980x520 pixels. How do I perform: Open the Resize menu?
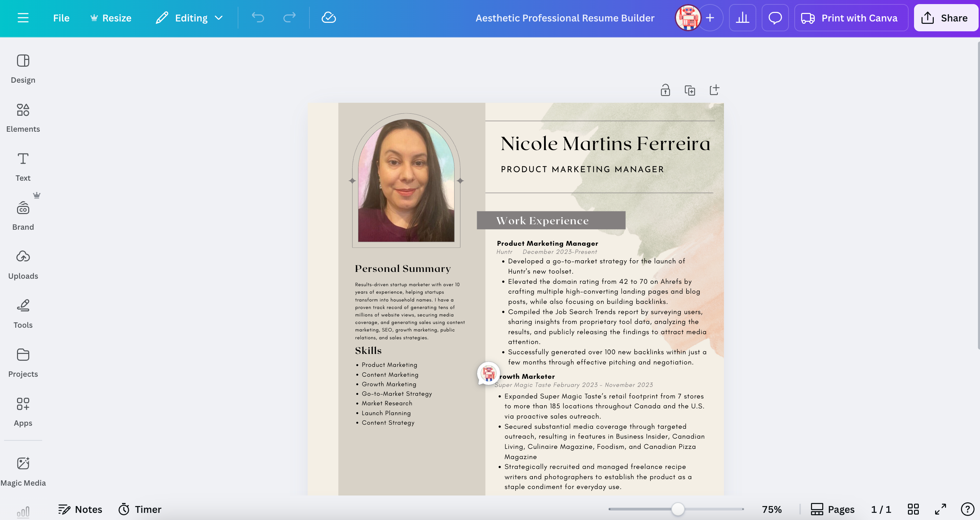coord(111,18)
